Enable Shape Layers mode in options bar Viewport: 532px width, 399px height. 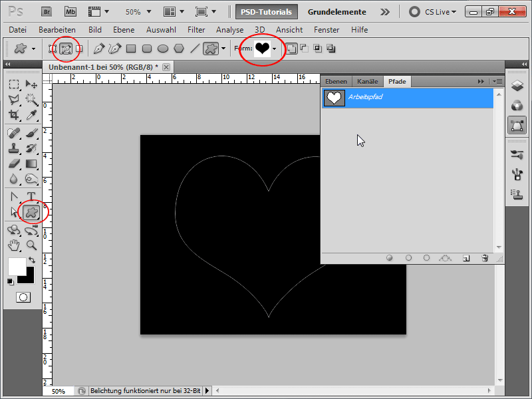coord(52,49)
